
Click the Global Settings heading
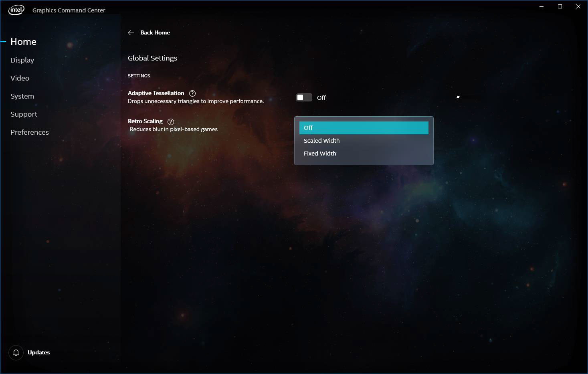coord(152,58)
